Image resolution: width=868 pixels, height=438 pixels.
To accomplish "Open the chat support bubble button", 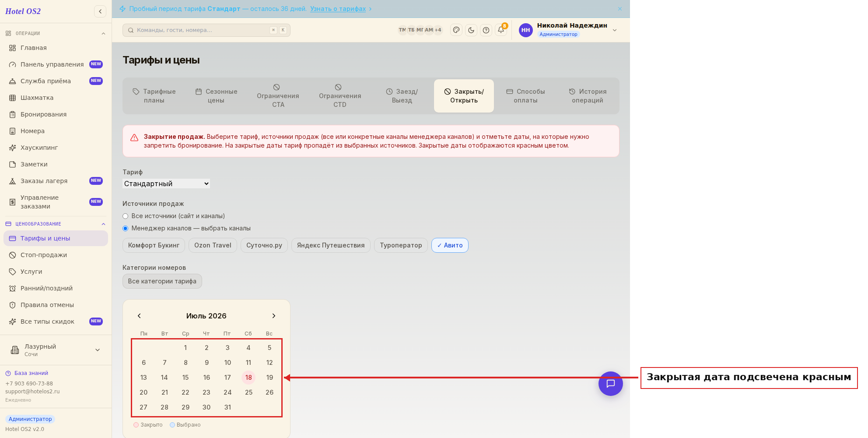I will (611, 384).
